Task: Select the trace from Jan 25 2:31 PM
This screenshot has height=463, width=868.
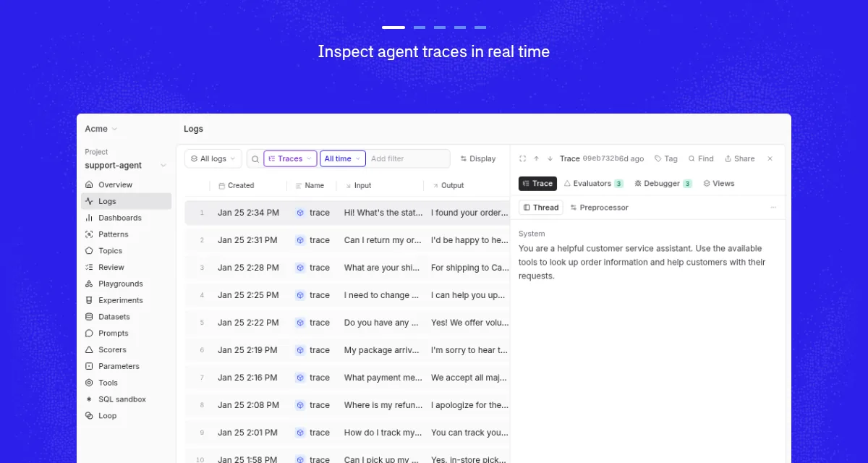Action: coord(347,240)
